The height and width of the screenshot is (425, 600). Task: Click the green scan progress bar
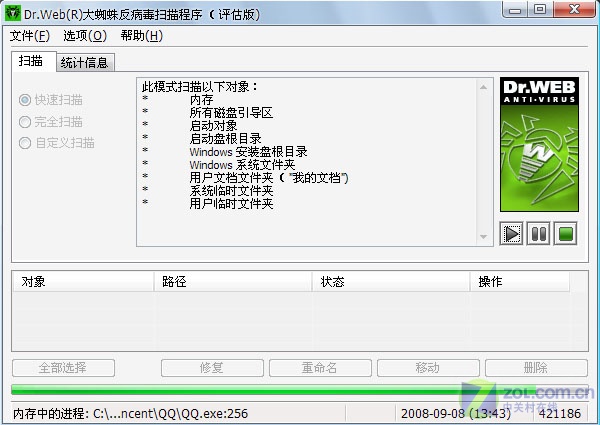pos(300,390)
